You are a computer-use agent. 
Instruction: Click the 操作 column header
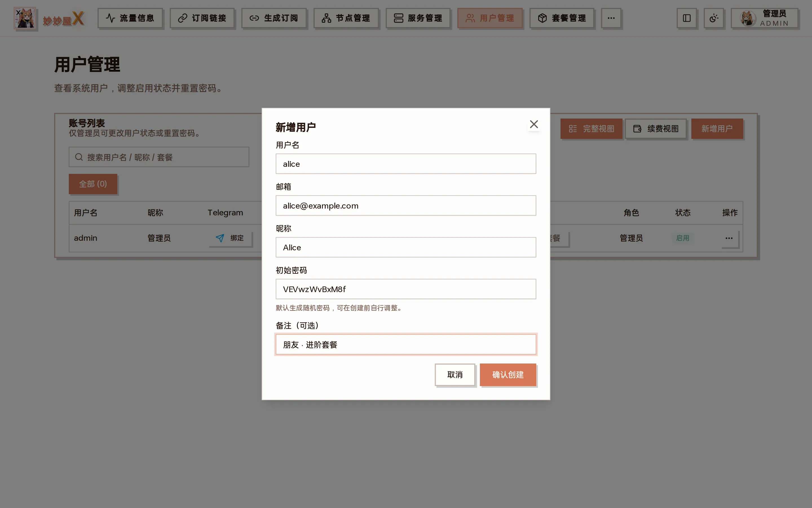(x=730, y=213)
